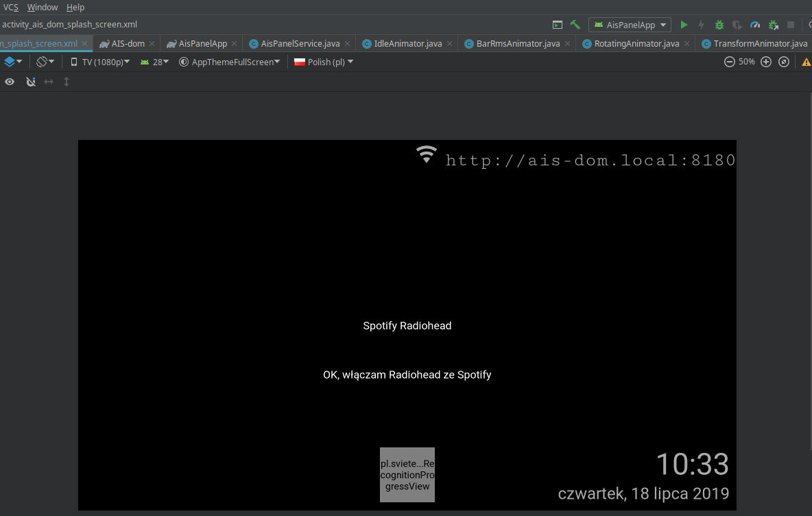Open the Window menu

(43, 8)
